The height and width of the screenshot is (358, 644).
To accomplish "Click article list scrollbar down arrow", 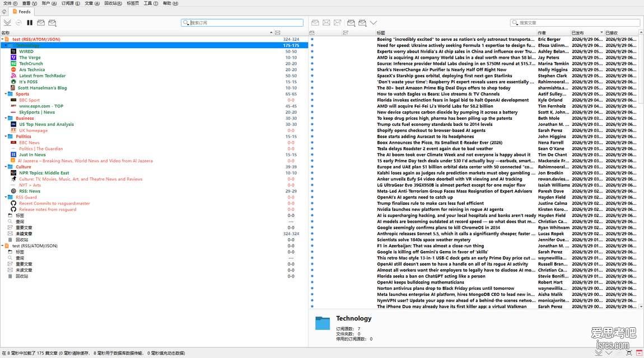I will [641, 307].
